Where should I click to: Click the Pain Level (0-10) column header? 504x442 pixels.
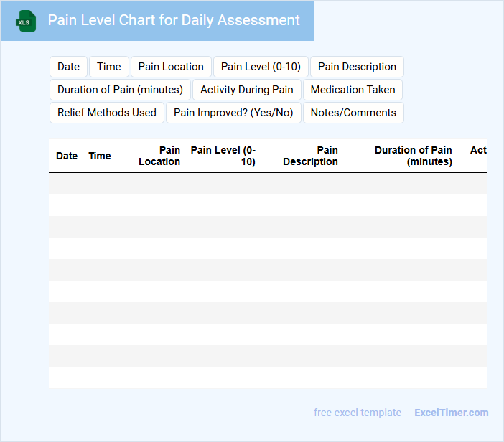[223, 156]
